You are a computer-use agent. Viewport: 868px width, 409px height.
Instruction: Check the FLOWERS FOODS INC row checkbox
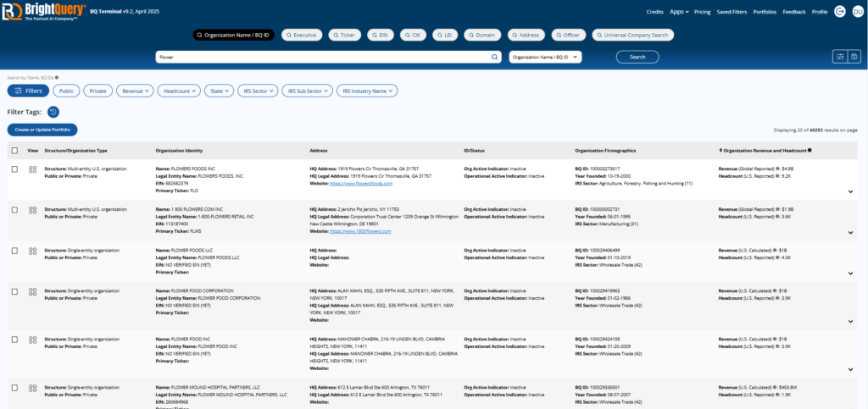click(14, 169)
